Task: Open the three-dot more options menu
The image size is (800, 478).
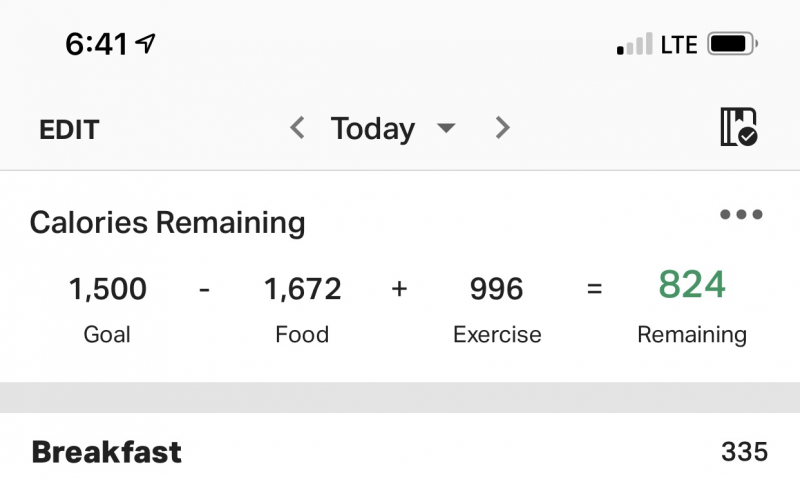Action: pos(741,214)
